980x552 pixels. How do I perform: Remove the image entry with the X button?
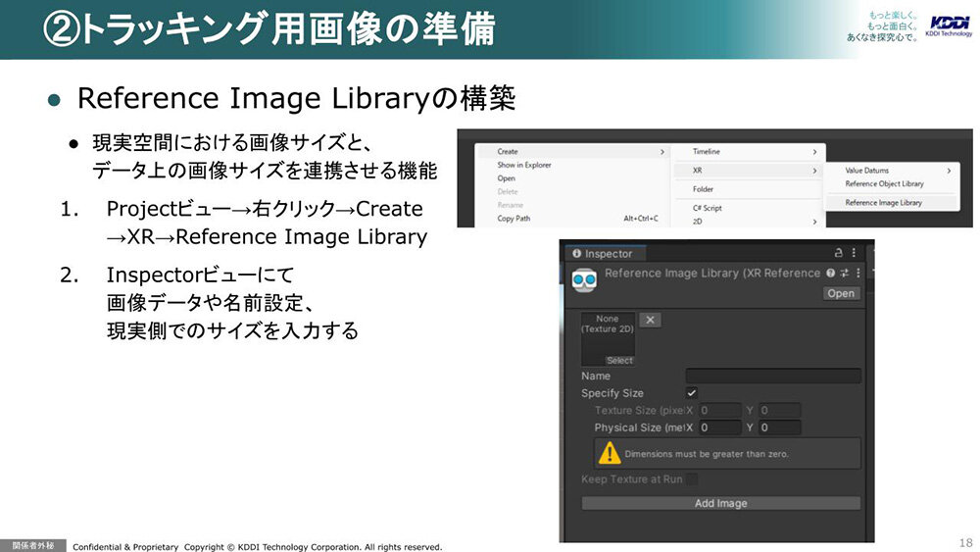tap(650, 320)
